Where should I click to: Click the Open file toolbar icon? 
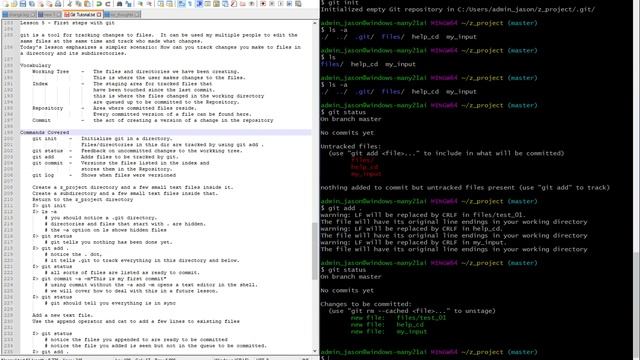click(14, 4)
